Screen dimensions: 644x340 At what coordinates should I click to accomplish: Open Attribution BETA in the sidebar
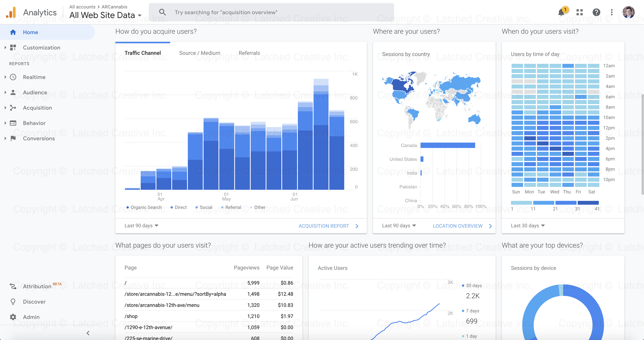[42, 286]
